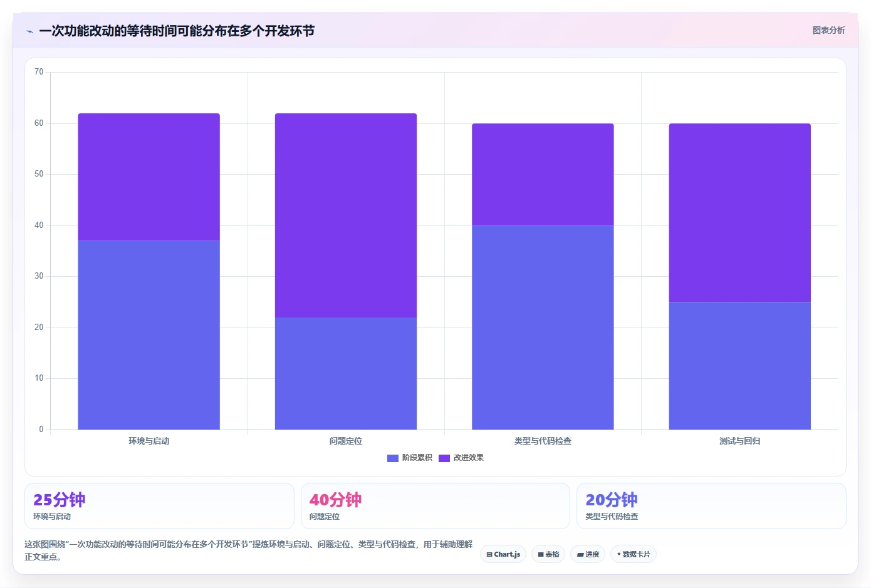
Task: Click the 20分钟 value in the third data card
Action: (x=612, y=500)
